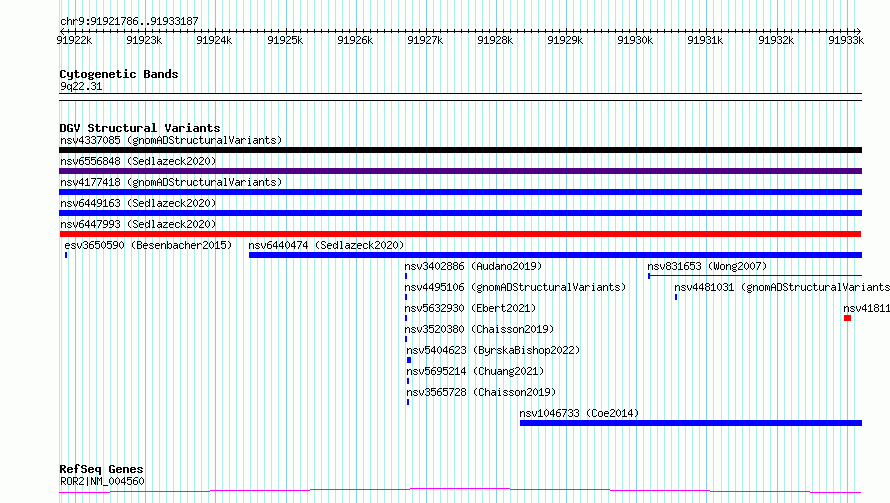Click the red nsv41811 variant block

point(847,318)
